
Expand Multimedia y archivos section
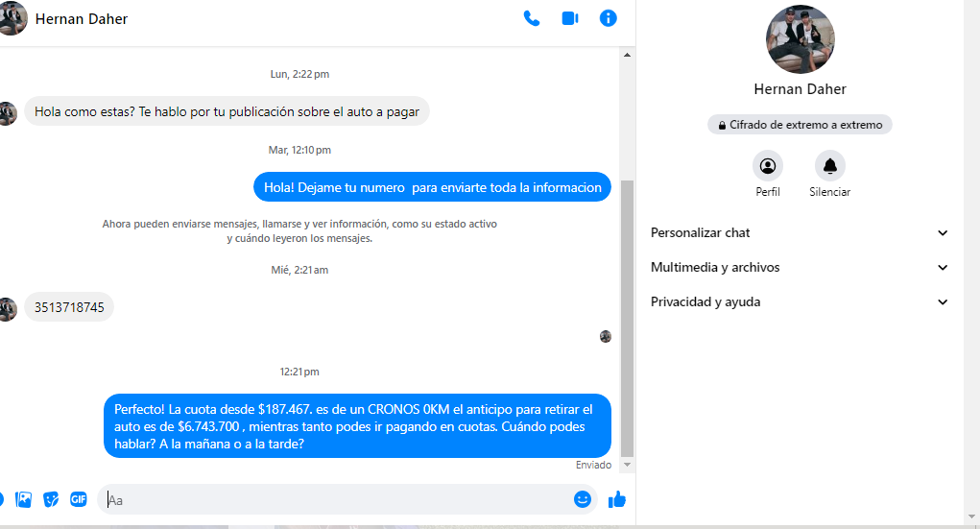(x=799, y=268)
